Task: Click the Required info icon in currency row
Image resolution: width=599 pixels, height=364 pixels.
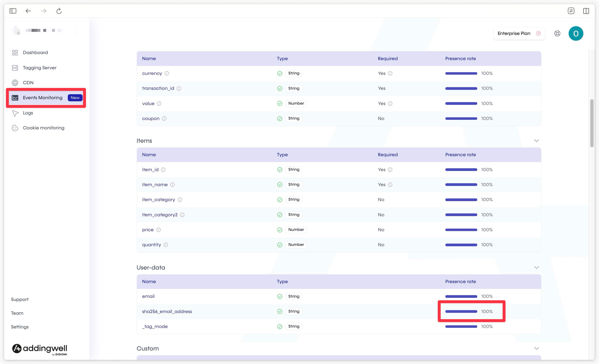Action: click(x=390, y=73)
